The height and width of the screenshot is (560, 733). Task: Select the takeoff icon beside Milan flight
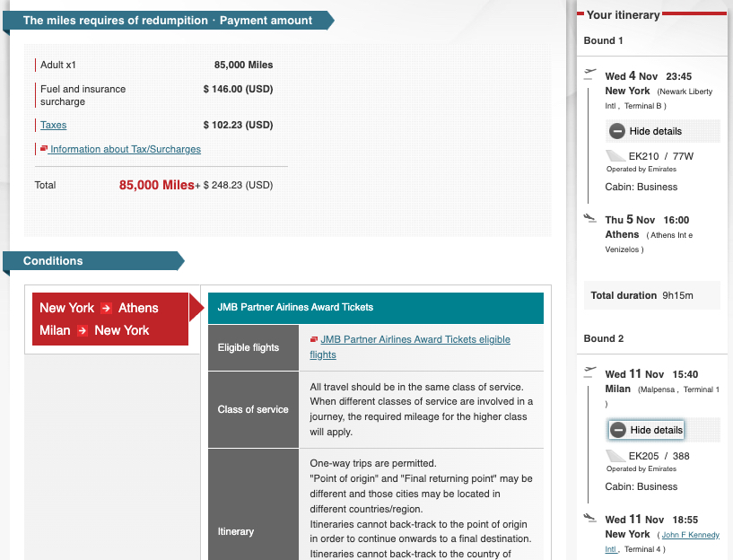coord(590,370)
